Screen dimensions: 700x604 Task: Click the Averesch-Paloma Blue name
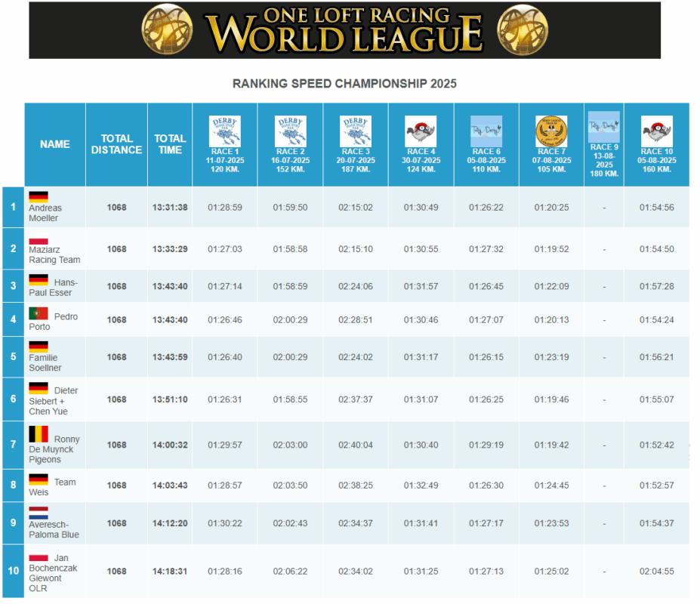(54, 529)
